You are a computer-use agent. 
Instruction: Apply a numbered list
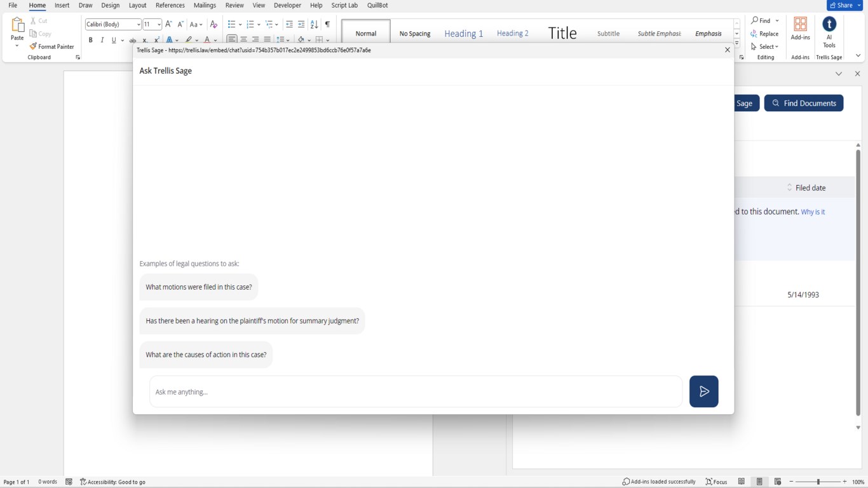(x=250, y=24)
